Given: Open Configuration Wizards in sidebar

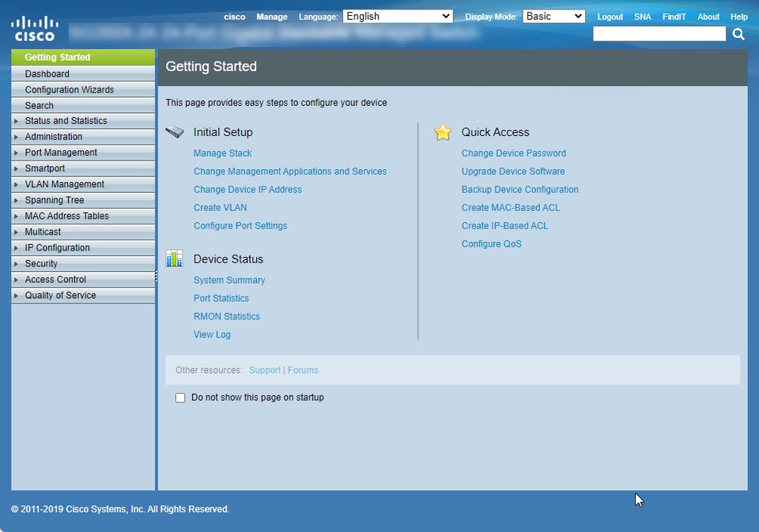Looking at the screenshot, I should coord(83,89).
